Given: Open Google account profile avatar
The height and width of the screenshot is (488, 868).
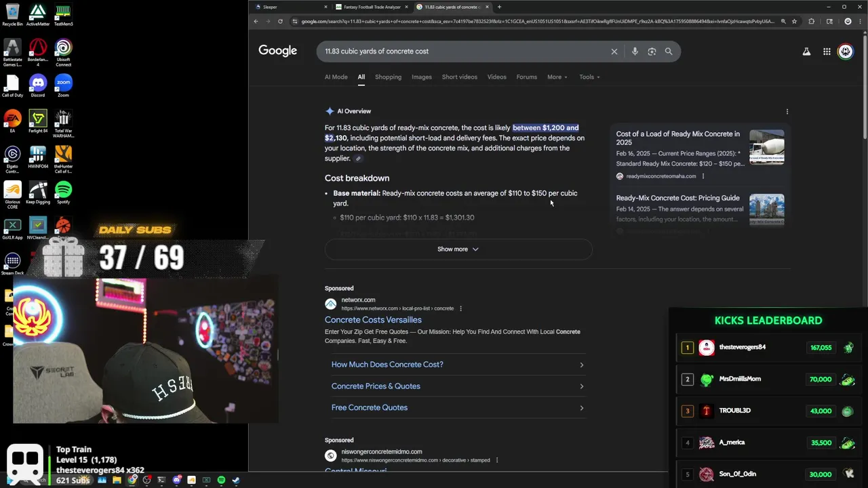Looking at the screenshot, I should 846,52.
